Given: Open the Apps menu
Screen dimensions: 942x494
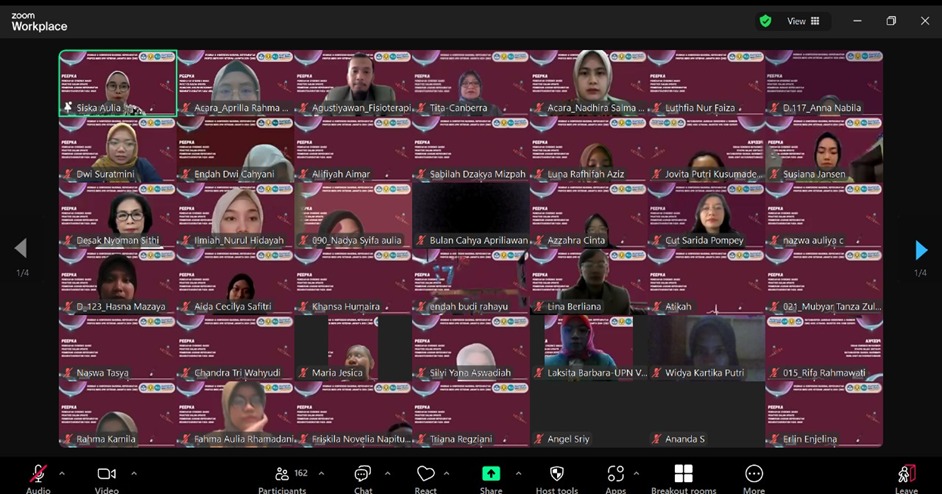Looking at the screenshot, I should click(615, 474).
